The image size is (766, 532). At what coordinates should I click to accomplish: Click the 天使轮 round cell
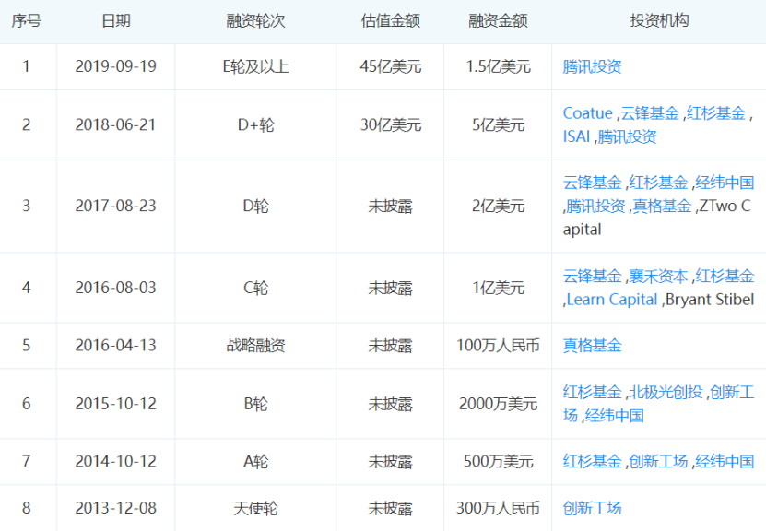pyautogui.click(x=255, y=509)
